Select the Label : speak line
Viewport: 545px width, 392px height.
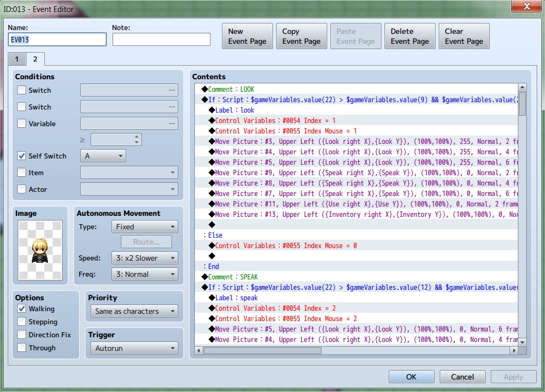tap(356, 298)
